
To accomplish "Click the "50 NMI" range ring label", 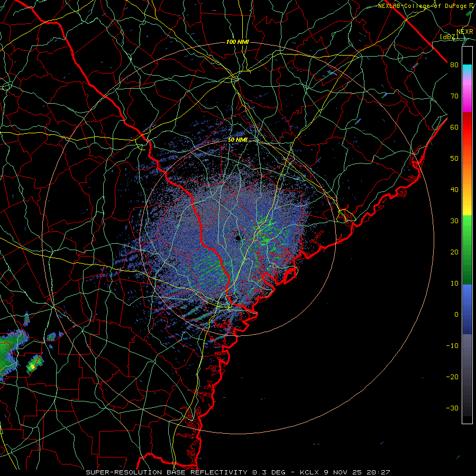I will 237,140.
